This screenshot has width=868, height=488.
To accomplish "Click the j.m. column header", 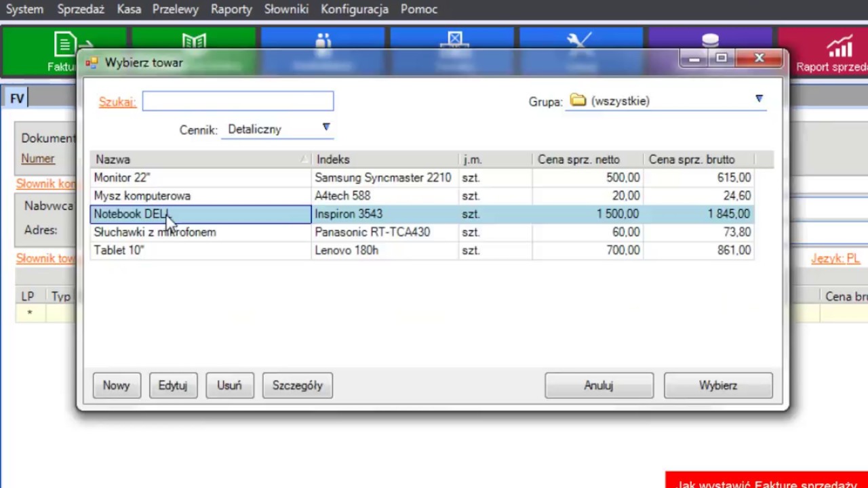I will pos(495,159).
